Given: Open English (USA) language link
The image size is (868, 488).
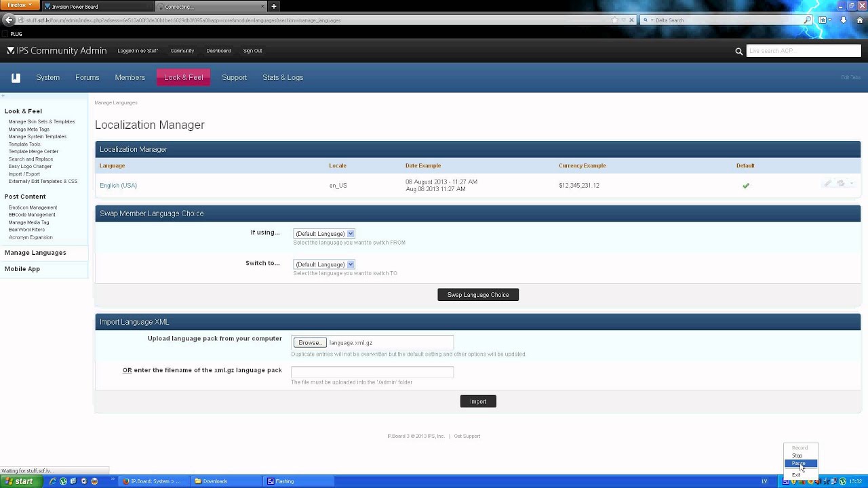Looking at the screenshot, I should [118, 185].
